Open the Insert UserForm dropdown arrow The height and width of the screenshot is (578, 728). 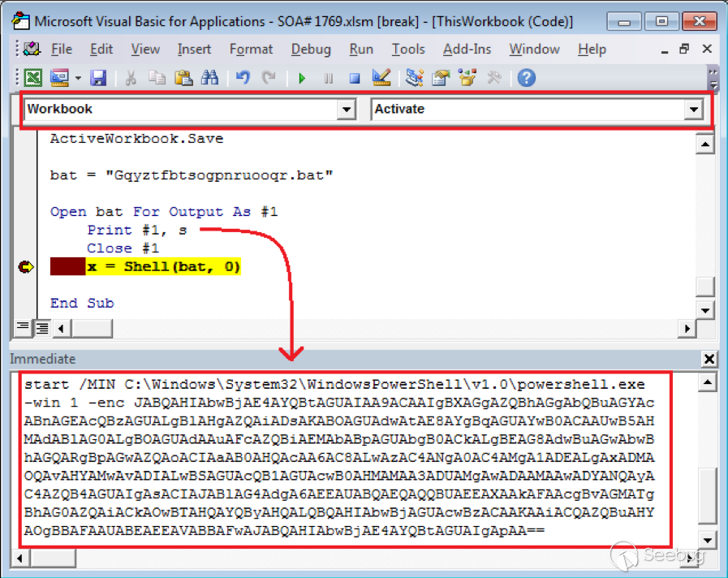pyautogui.click(x=78, y=78)
